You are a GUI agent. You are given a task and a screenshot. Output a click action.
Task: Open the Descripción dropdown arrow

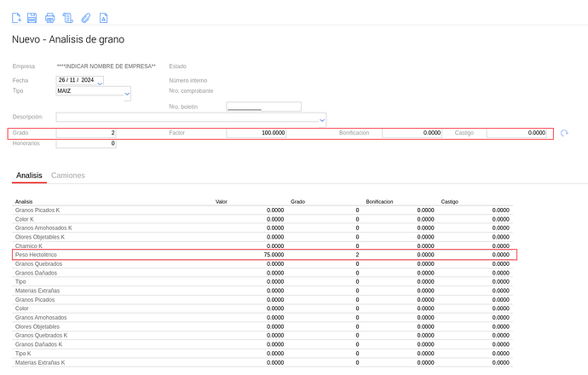(321, 120)
